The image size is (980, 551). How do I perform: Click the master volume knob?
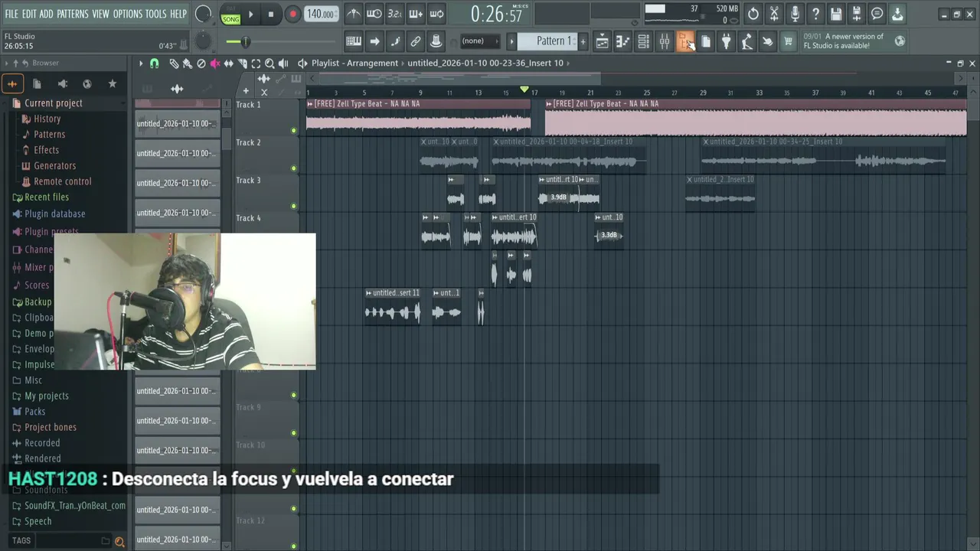click(203, 14)
